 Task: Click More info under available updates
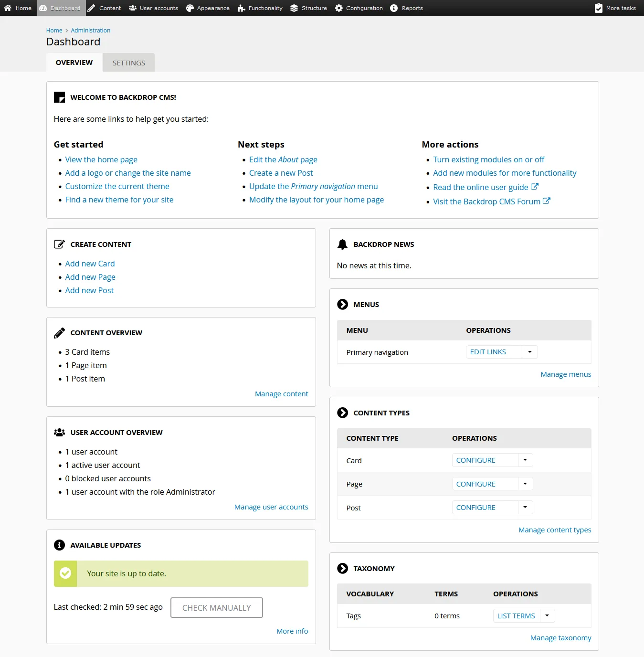(292, 631)
